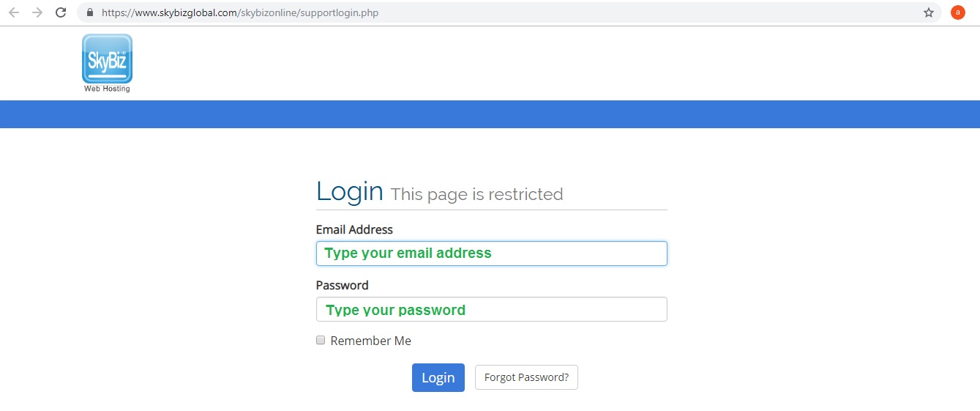Click the Password field label
The width and height of the screenshot is (980, 411).
[342, 285]
